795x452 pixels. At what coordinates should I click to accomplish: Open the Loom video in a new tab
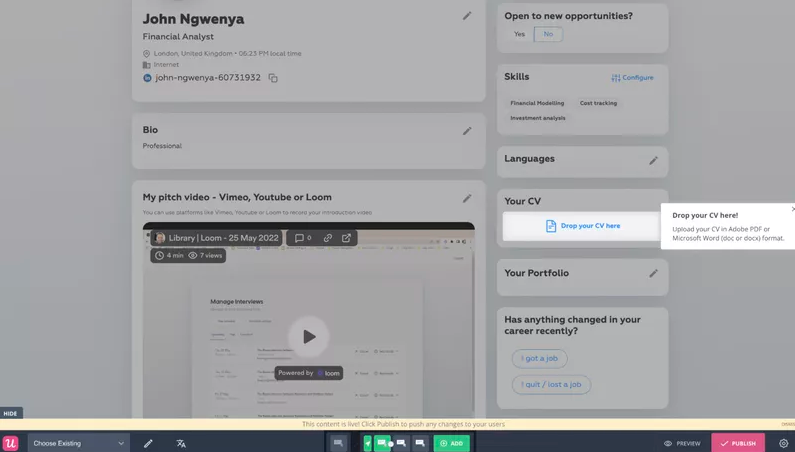[346, 238]
